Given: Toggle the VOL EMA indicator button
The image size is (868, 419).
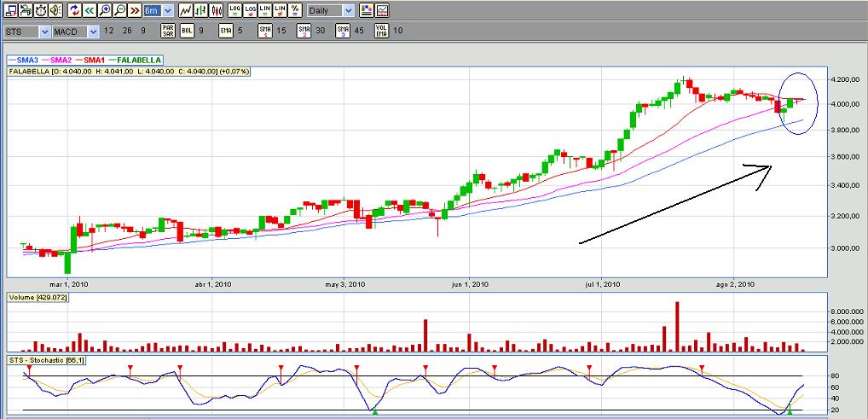Looking at the screenshot, I should (x=381, y=31).
